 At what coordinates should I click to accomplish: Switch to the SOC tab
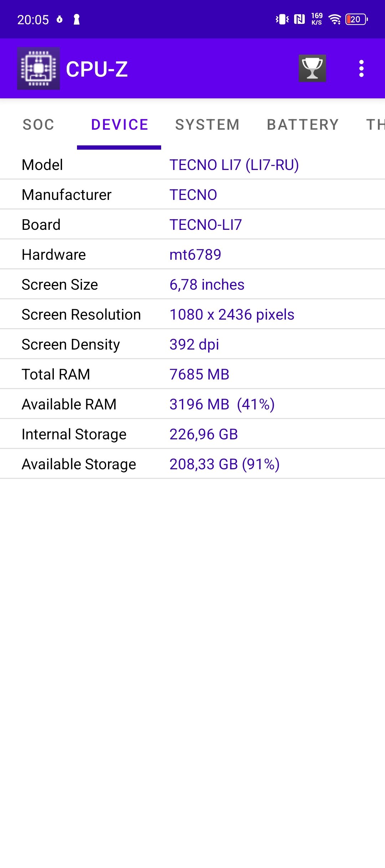(38, 125)
